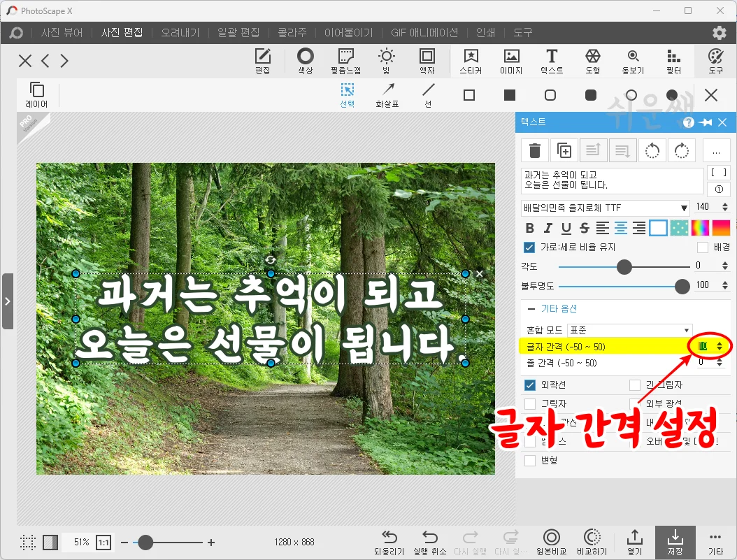Open the 혼합 모드 blend mode dropdown

tap(629, 329)
